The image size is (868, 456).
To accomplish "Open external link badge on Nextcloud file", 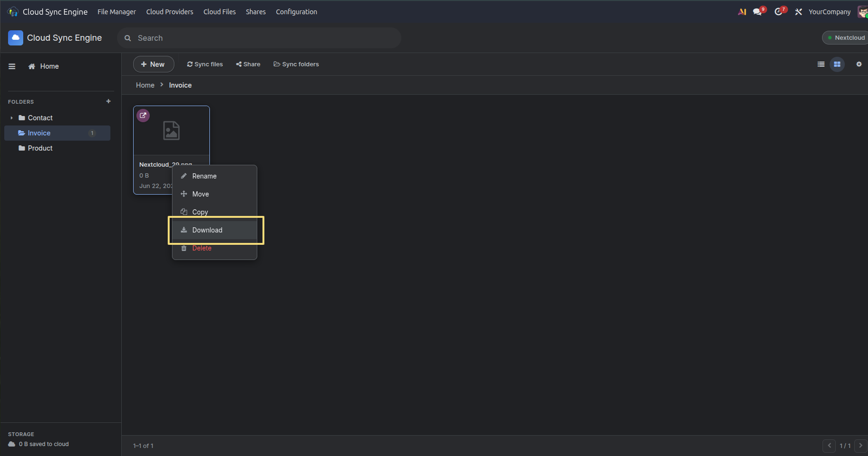I will (x=143, y=116).
